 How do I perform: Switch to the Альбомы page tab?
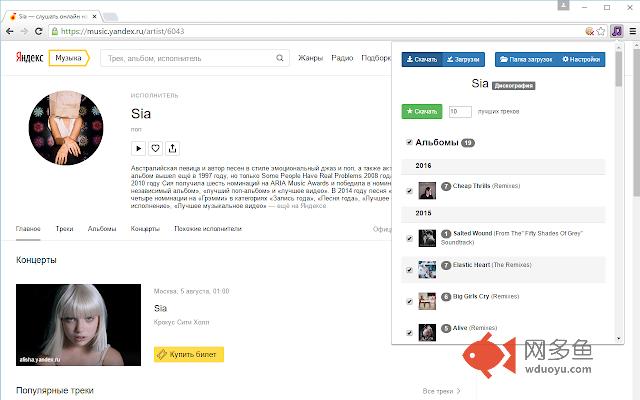click(102, 229)
